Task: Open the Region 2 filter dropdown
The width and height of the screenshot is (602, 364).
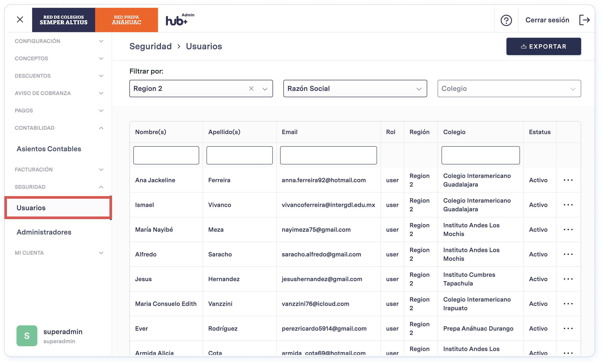Action: [x=265, y=89]
